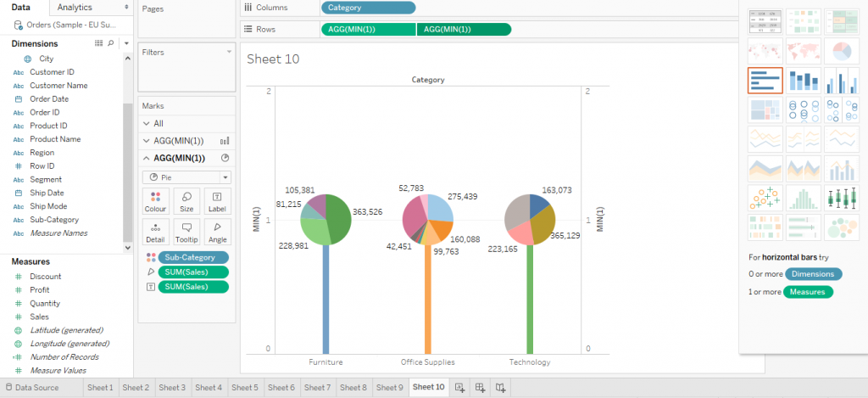The image size is (868, 398).
Task: Click the Dimensions list scroll up arrow
Action: point(128,59)
